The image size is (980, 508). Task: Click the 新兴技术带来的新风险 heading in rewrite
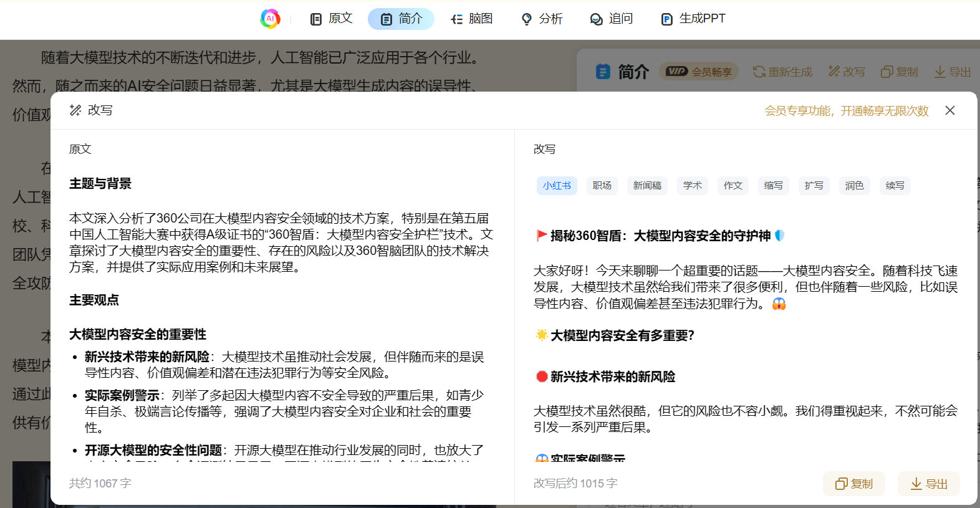613,377
